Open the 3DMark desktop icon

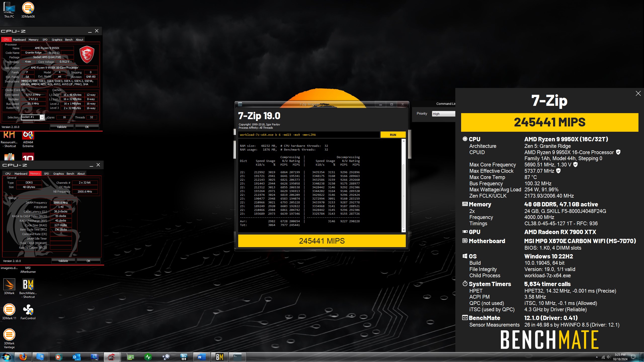point(9,287)
